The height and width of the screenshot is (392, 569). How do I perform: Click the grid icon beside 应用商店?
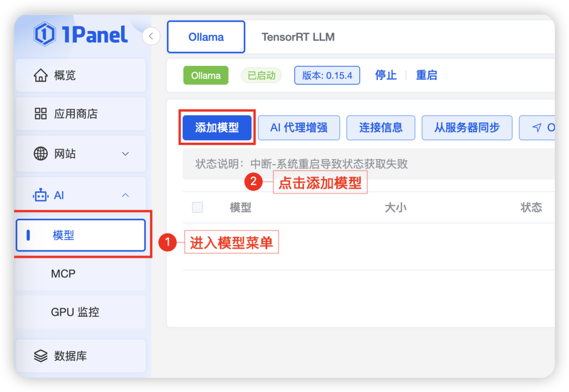point(41,114)
